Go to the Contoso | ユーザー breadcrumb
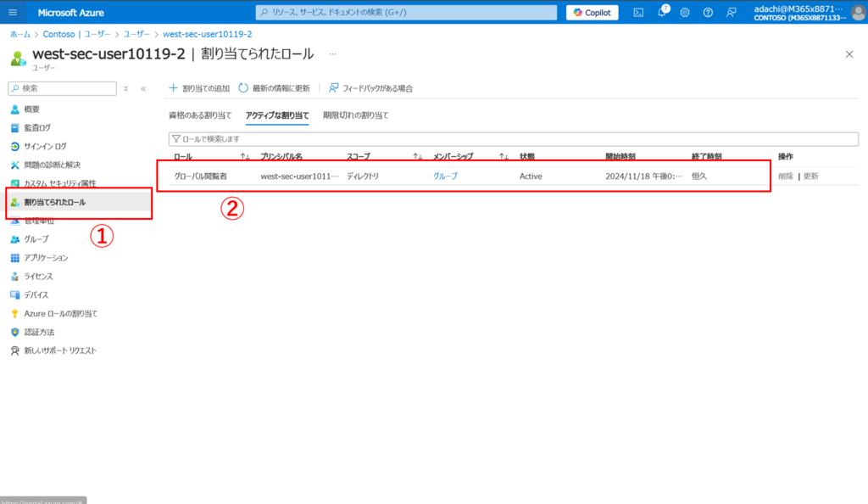This screenshot has width=868, height=504. click(x=76, y=34)
